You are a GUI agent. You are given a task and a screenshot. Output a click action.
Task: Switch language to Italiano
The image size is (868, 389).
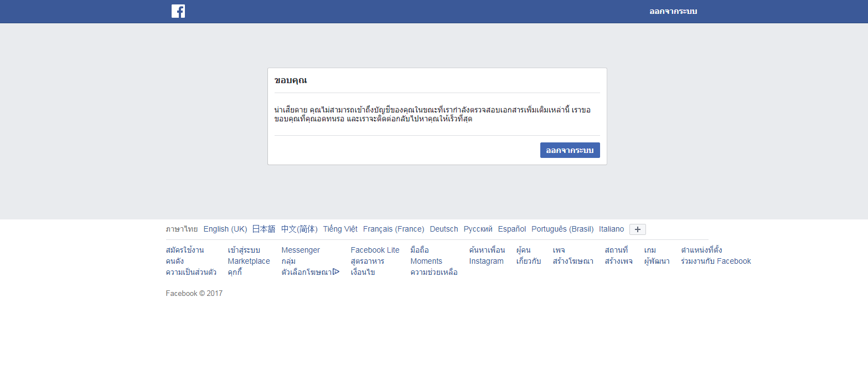coord(611,229)
